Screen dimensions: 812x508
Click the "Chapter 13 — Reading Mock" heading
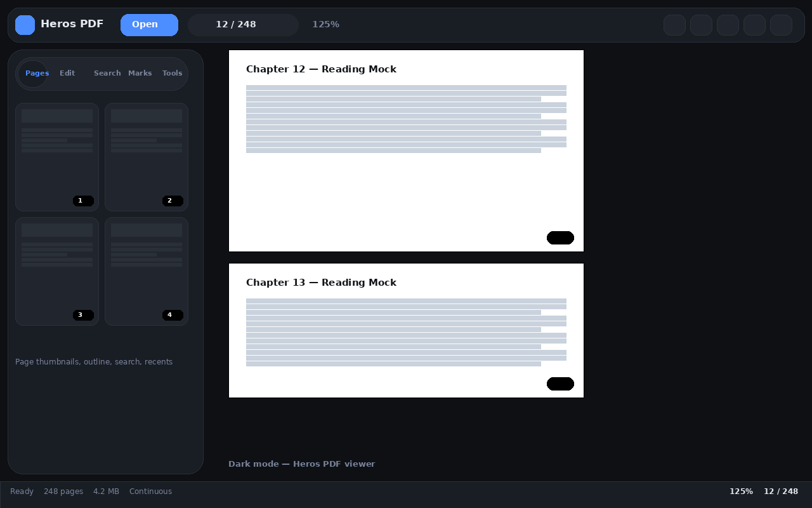(x=321, y=283)
